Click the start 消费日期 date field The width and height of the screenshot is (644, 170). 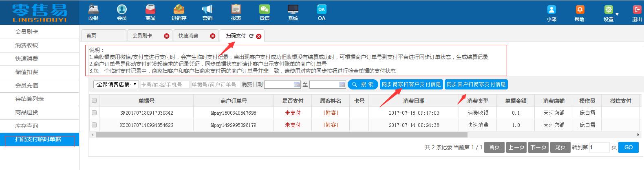pyautogui.click(x=282, y=85)
